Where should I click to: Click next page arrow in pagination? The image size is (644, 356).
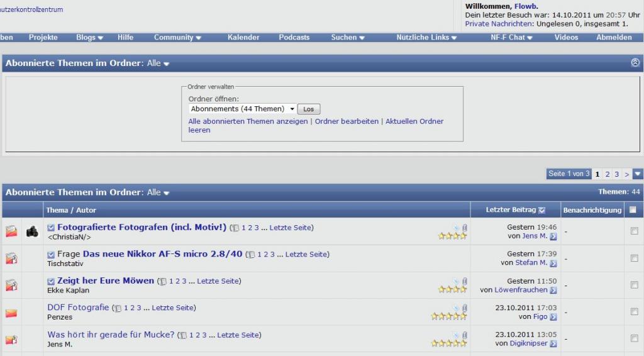(x=627, y=174)
